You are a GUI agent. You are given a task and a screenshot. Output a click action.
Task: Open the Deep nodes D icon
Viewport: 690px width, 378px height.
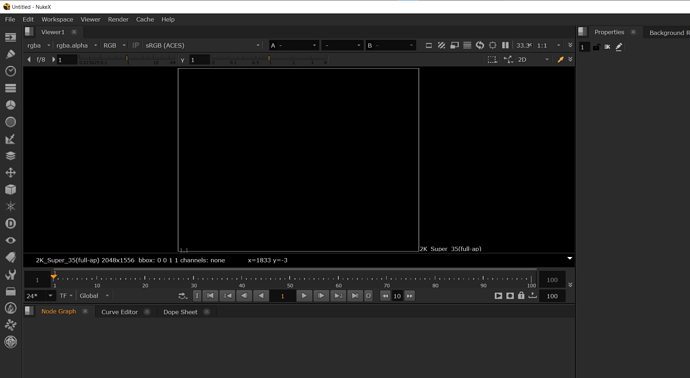(11, 224)
